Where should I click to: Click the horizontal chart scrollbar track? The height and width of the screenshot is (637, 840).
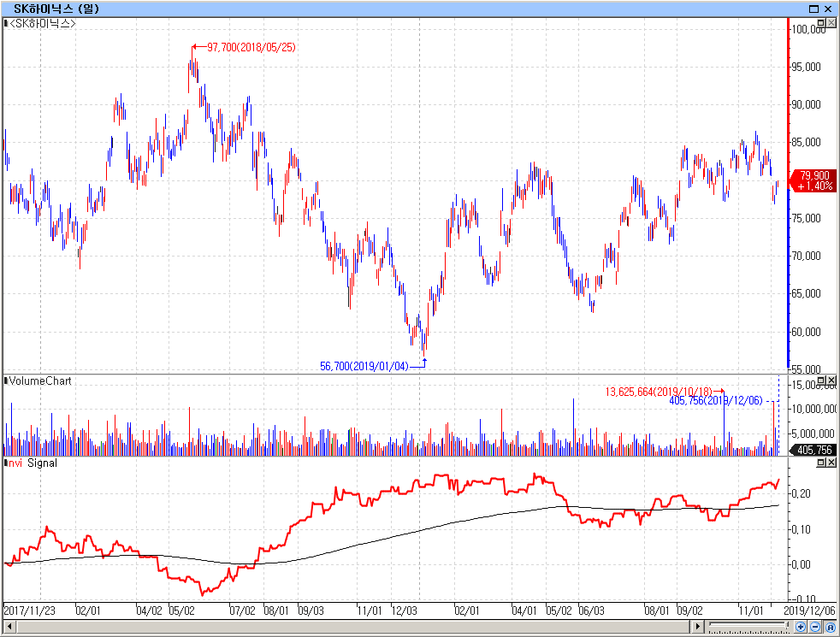(353, 626)
